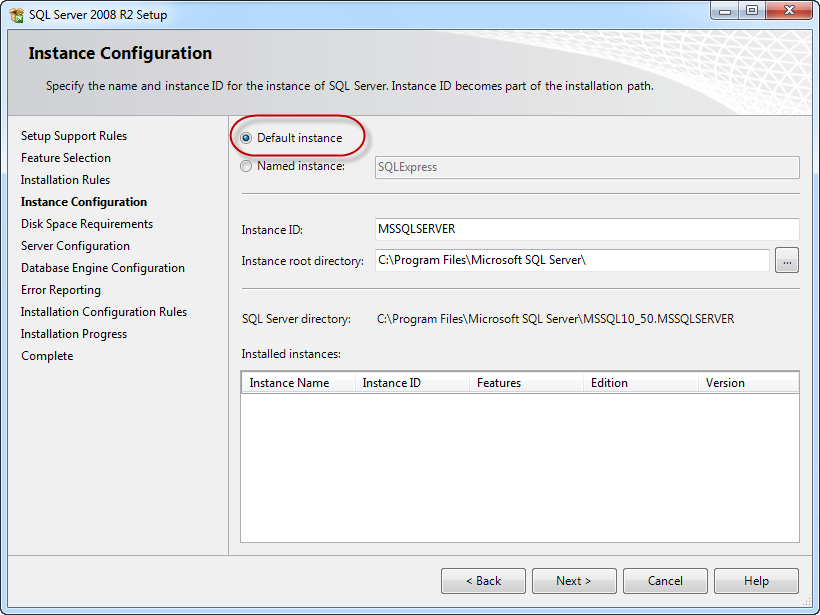Open Installation Configuration Rules step
The height and width of the screenshot is (615, 820).
pos(104,312)
